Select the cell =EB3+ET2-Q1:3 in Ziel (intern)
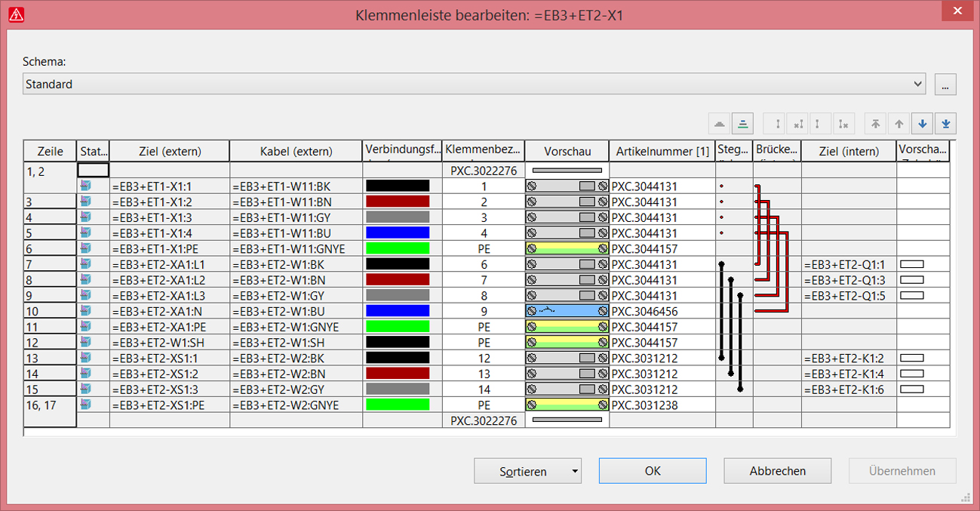Image resolution: width=980 pixels, height=511 pixels. pyautogui.click(x=848, y=280)
